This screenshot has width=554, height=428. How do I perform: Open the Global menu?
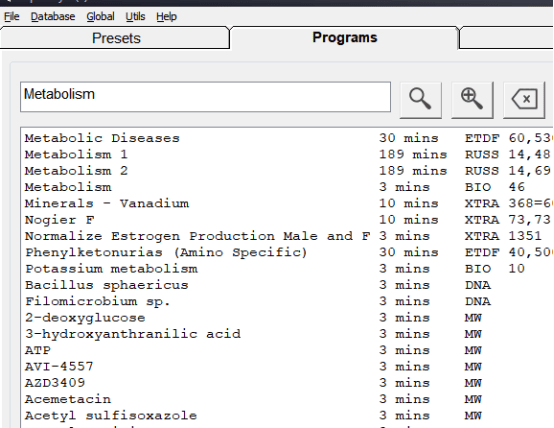coord(100,17)
